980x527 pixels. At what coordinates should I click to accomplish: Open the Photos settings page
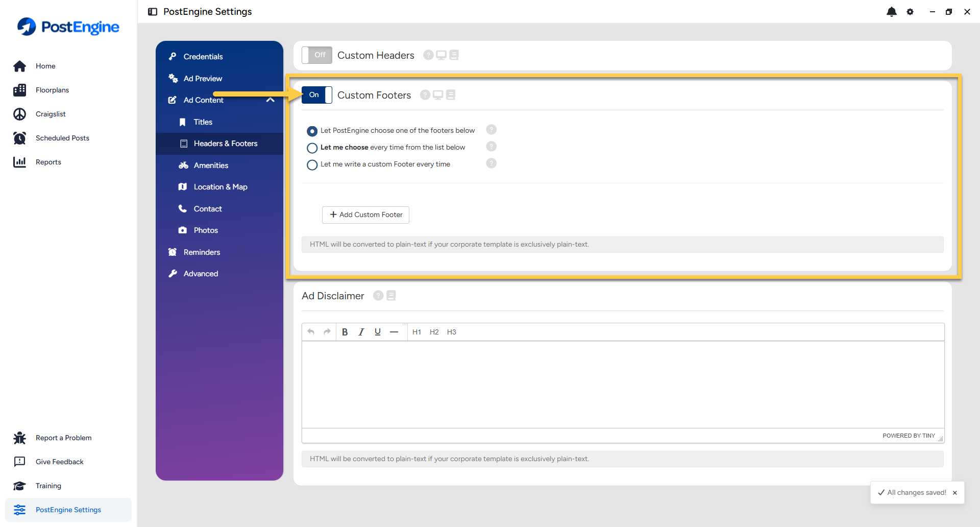point(219,230)
